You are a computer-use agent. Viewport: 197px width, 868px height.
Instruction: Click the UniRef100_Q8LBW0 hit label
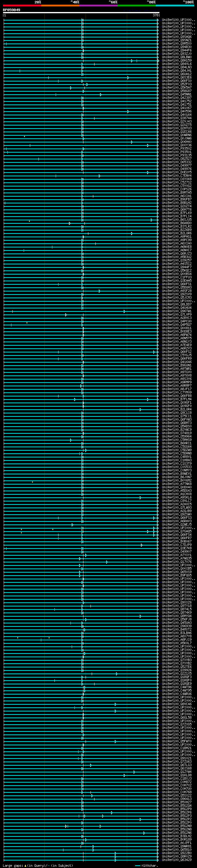coord(176,57)
